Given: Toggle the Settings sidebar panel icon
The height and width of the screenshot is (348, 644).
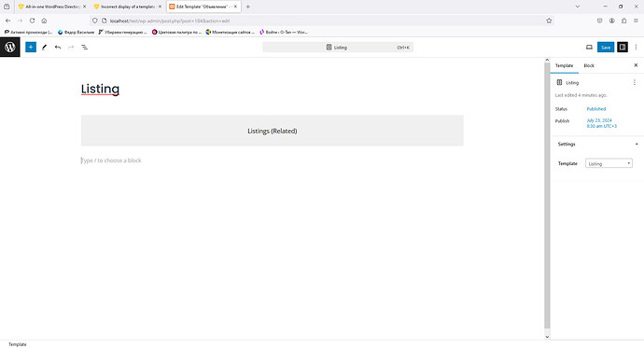Looking at the screenshot, I should point(623,48).
